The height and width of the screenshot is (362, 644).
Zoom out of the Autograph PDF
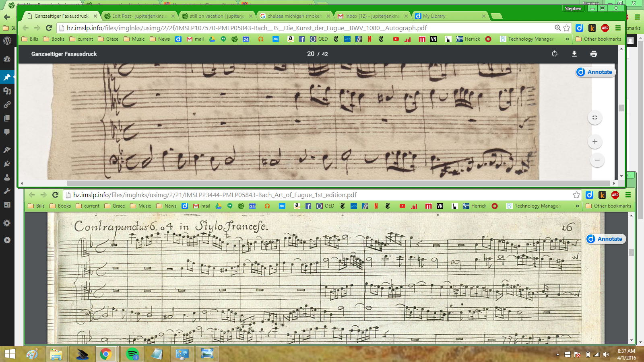597,160
